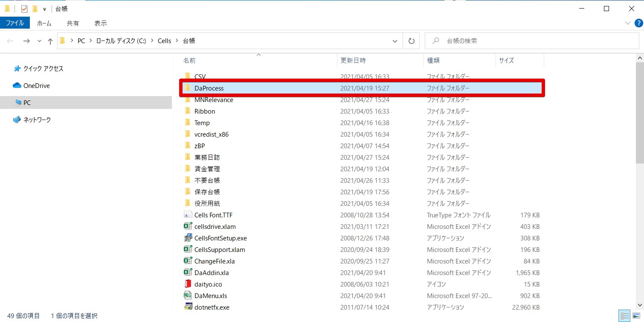The width and height of the screenshot is (644, 322).
Task: Open the customize quick access toolbar dropdown
Action: tap(44, 9)
